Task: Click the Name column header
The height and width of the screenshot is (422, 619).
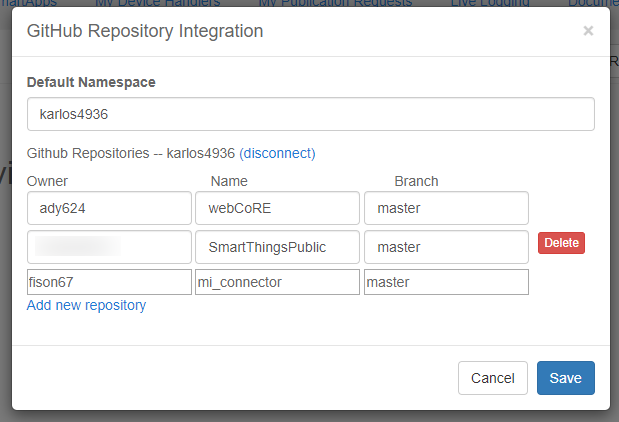Action: (x=229, y=181)
